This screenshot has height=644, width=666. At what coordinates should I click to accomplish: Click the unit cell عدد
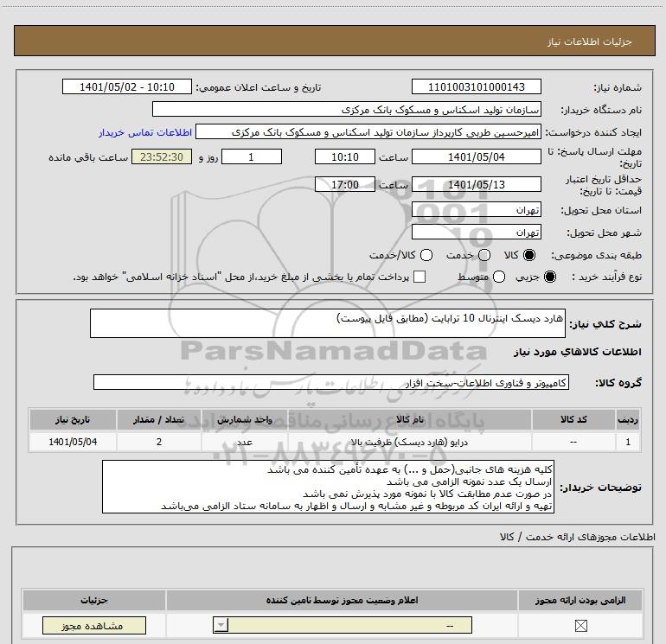[x=245, y=442]
